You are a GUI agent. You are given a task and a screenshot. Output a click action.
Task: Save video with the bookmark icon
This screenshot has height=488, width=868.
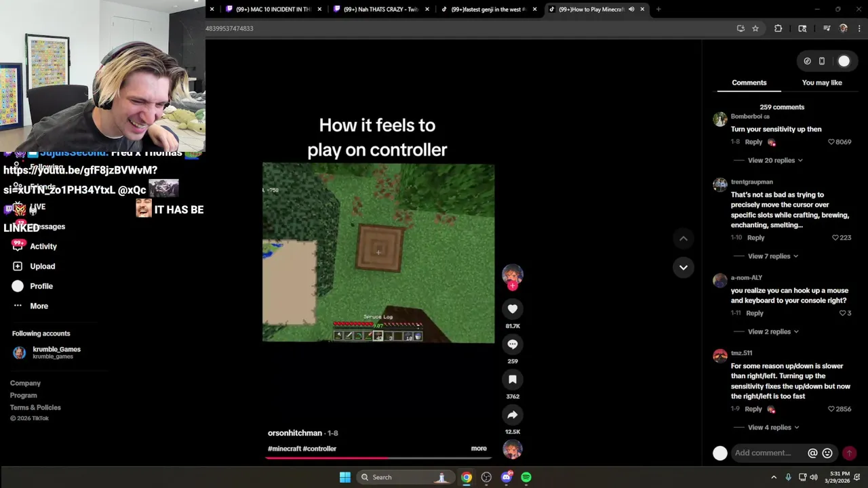(513, 380)
